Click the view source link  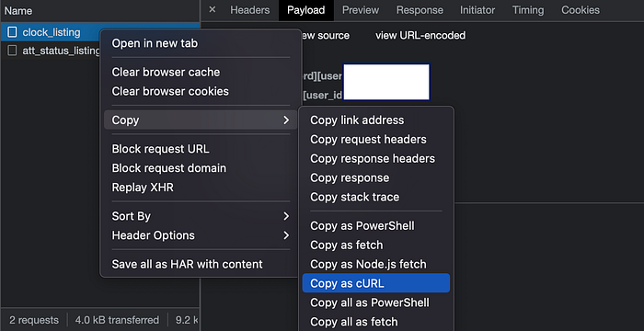[x=325, y=36]
